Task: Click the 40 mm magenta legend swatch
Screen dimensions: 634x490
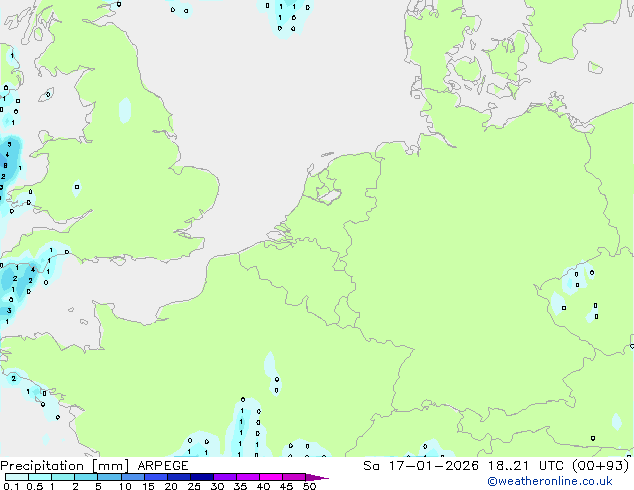Action: click(271, 477)
